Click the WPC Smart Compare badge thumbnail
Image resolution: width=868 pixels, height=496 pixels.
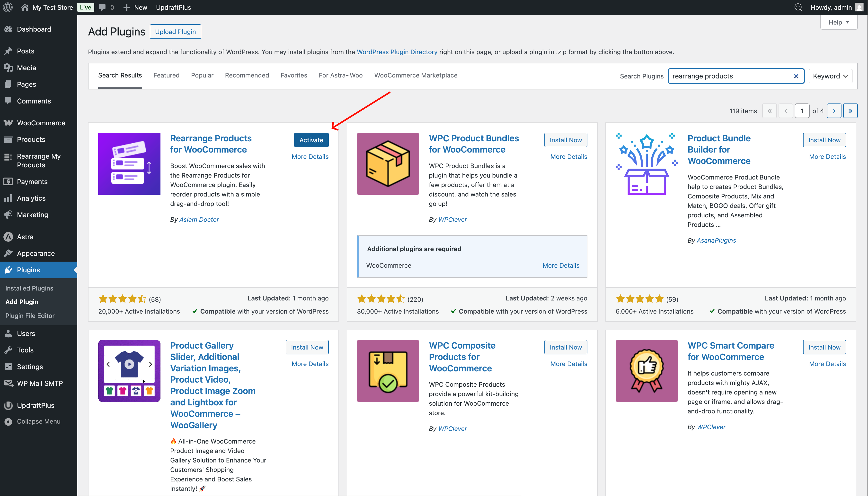point(647,371)
